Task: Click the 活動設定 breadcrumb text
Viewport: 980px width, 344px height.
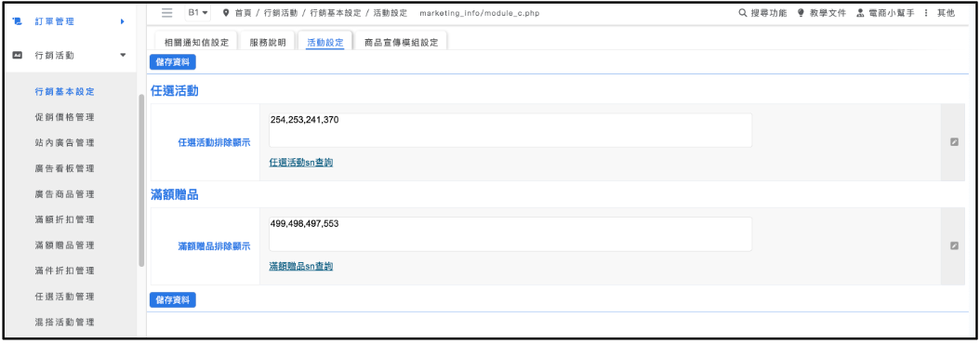Action: point(390,12)
